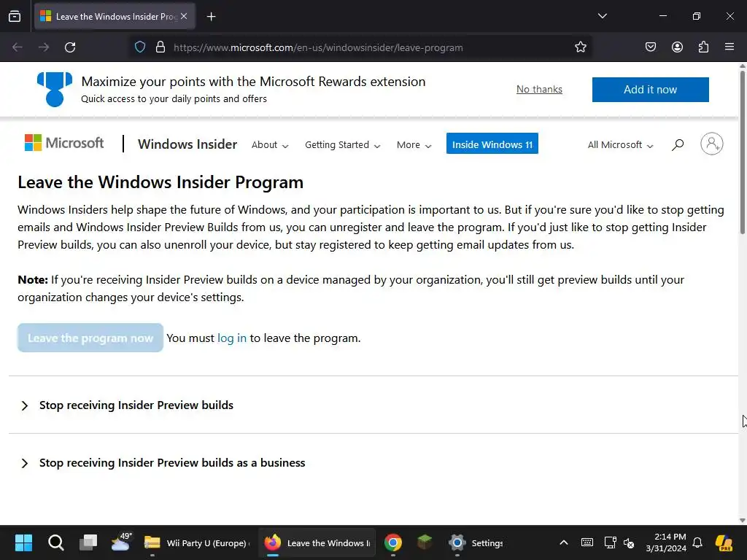Show hidden system tray icons
747x560 pixels.
tap(564, 542)
